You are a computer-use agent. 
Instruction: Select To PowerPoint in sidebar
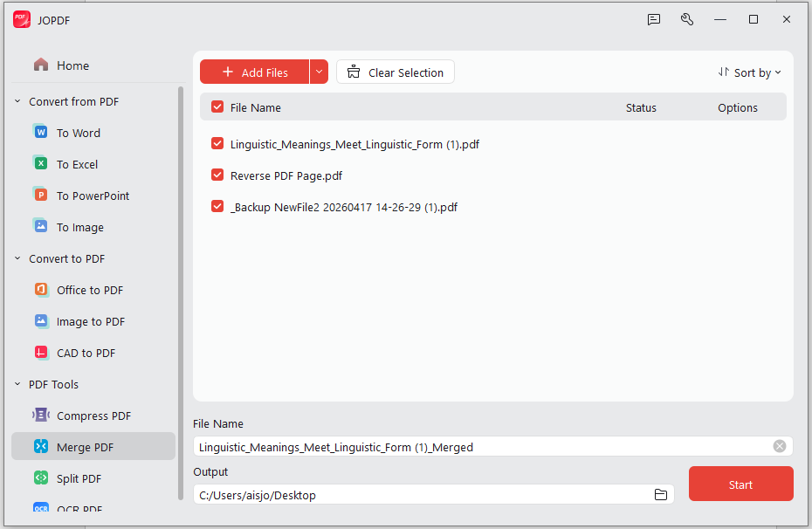93,196
